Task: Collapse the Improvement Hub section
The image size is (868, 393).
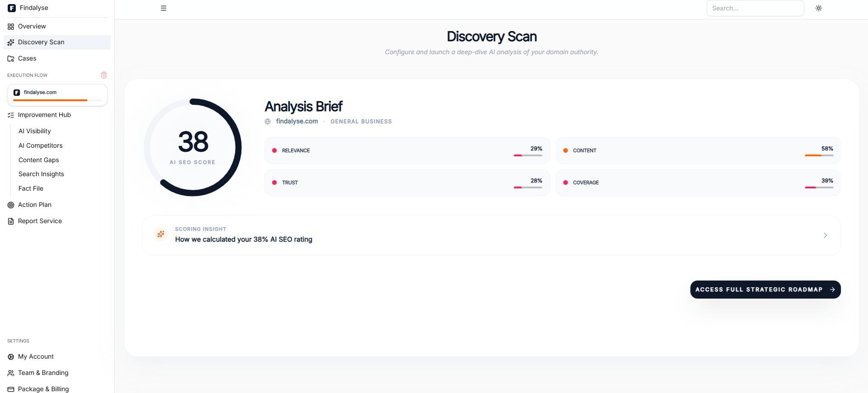Action: tap(57, 115)
